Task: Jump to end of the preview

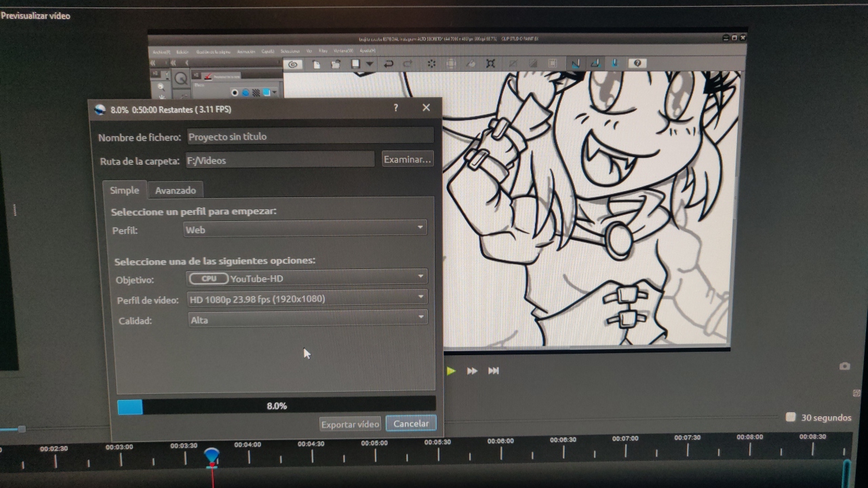Action: (494, 371)
